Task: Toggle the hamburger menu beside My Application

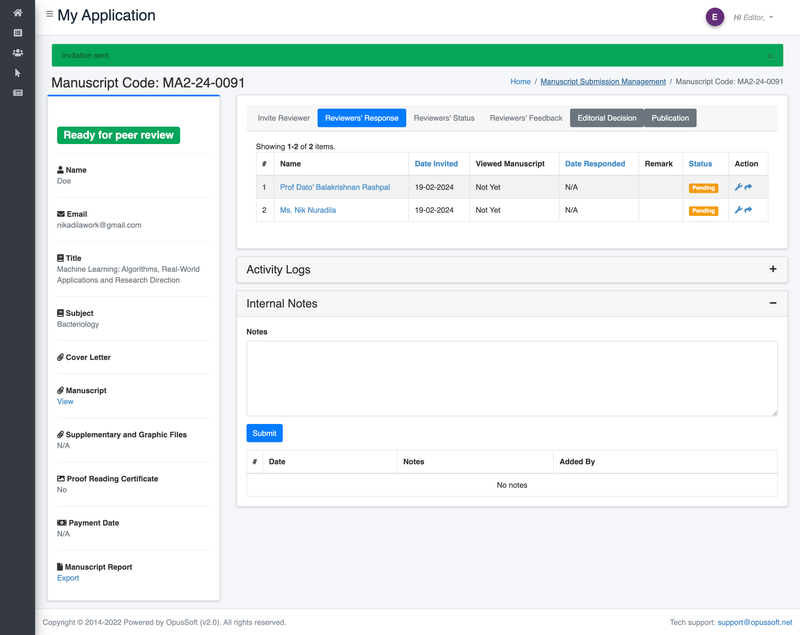Action: (x=49, y=14)
